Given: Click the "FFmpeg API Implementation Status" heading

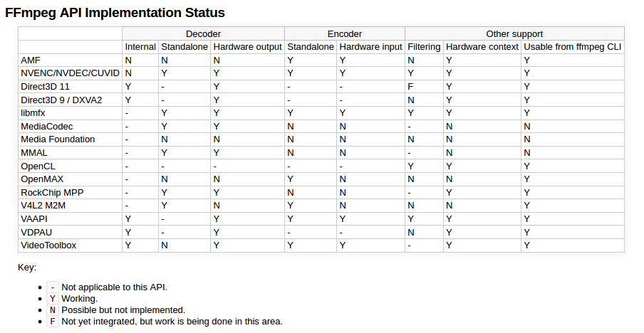Looking at the screenshot, I should [x=115, y=13].
